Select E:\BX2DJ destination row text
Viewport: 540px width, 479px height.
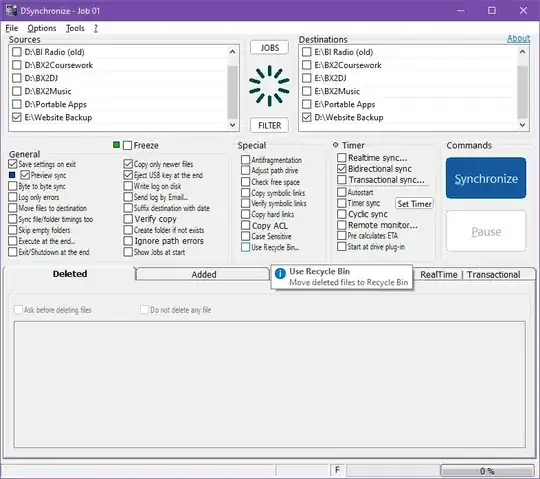(x=330, y=78)
